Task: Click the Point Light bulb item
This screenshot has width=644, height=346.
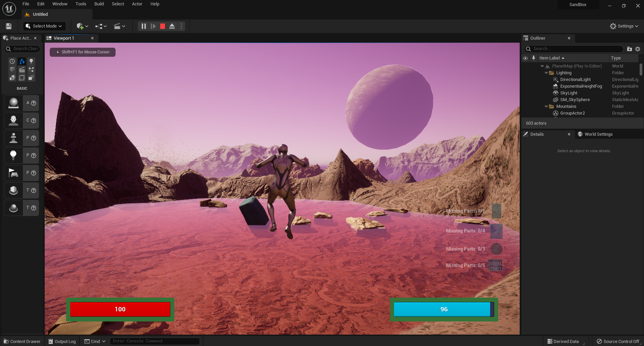Action: (13, 156)
